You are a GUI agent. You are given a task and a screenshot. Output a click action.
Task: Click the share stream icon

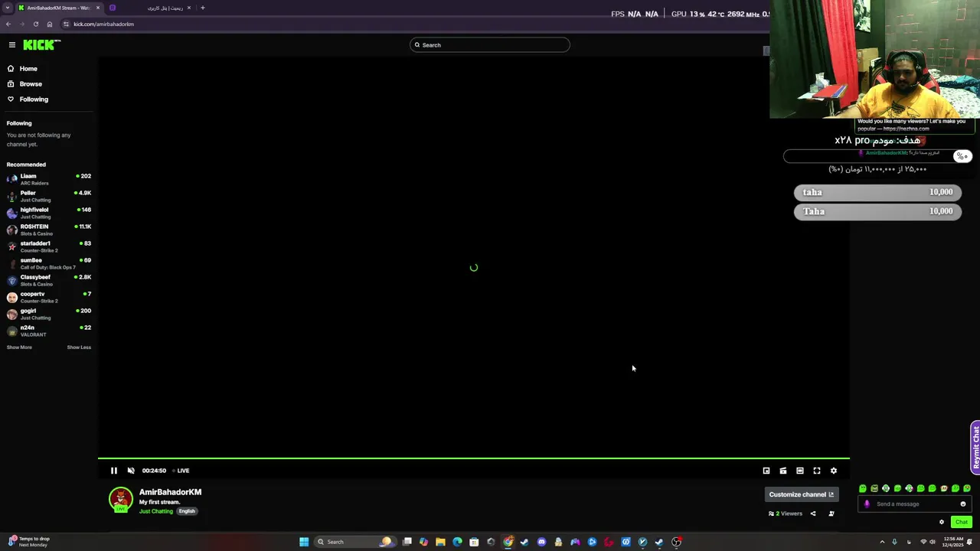click(813, 514)
